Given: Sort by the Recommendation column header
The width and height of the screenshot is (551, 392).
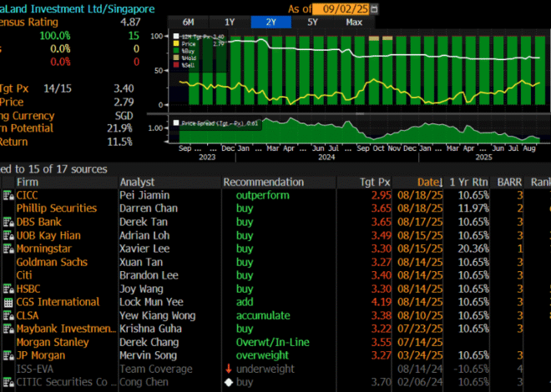Looking at the screenshot, I should [264, 182].
